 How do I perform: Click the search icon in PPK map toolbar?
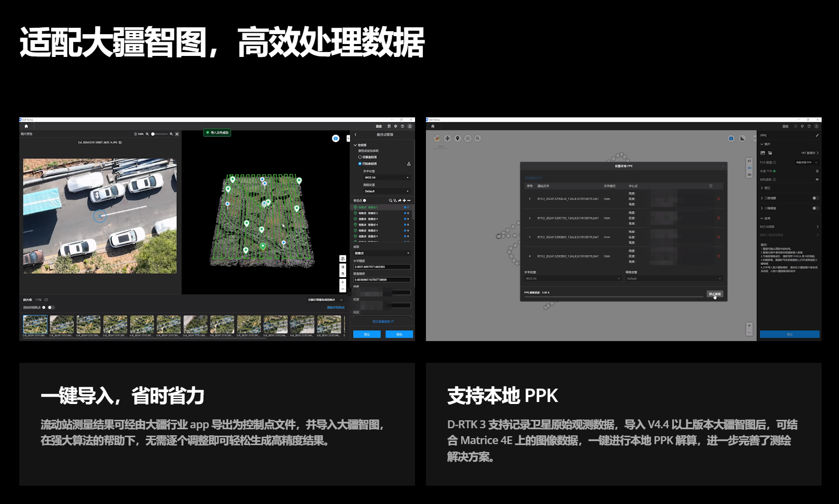tap(477, 139)
